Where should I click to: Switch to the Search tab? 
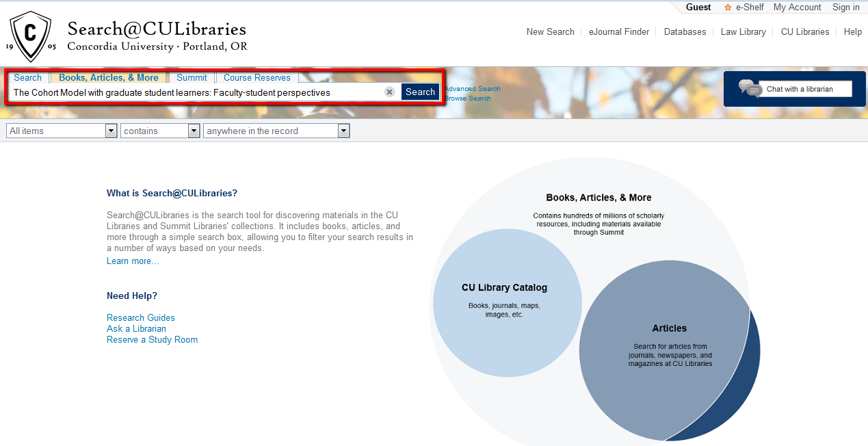point(28,77)
